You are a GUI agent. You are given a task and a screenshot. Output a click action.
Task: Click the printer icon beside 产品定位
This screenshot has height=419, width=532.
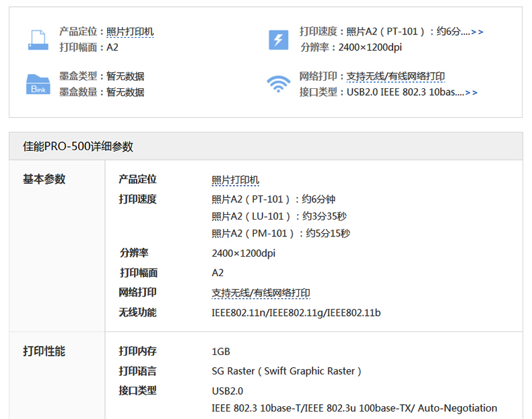coord(38,40)
